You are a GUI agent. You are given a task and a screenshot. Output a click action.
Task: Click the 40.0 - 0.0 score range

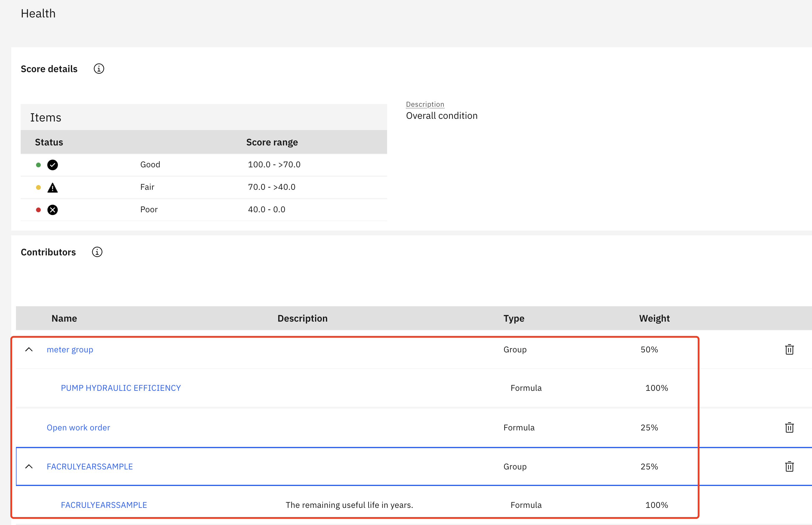[x=267, y=210]
